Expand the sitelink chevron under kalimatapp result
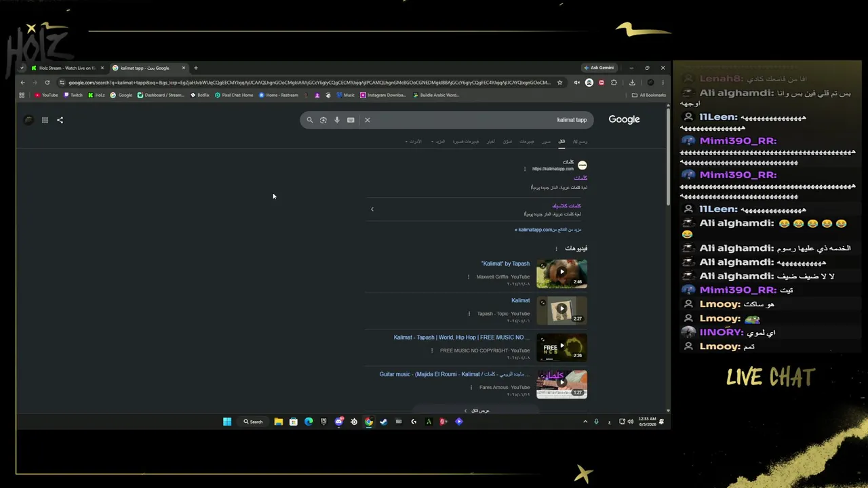Image resolution: width=868 pixels, height=488 pixels. point(372,209)
